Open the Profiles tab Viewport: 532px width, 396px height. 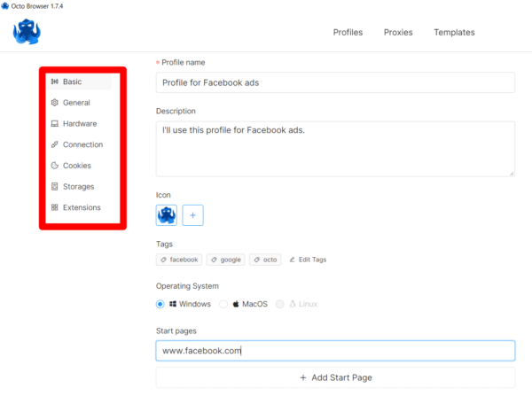pos(348,33)
